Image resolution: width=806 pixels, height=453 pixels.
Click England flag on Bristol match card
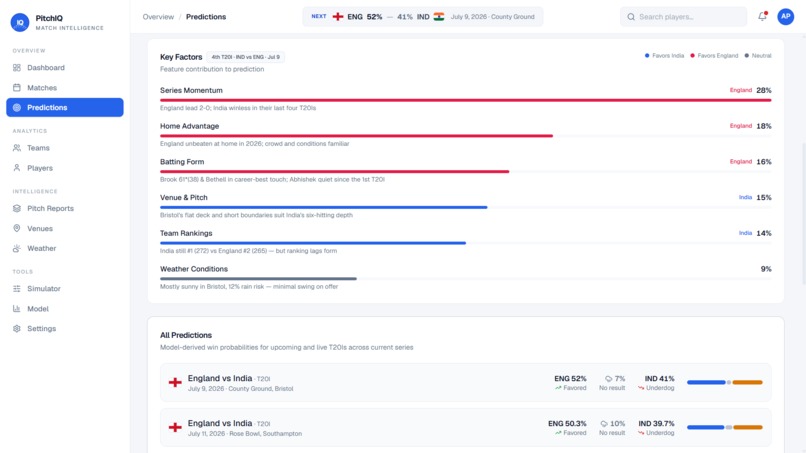[x=175, y=383]
